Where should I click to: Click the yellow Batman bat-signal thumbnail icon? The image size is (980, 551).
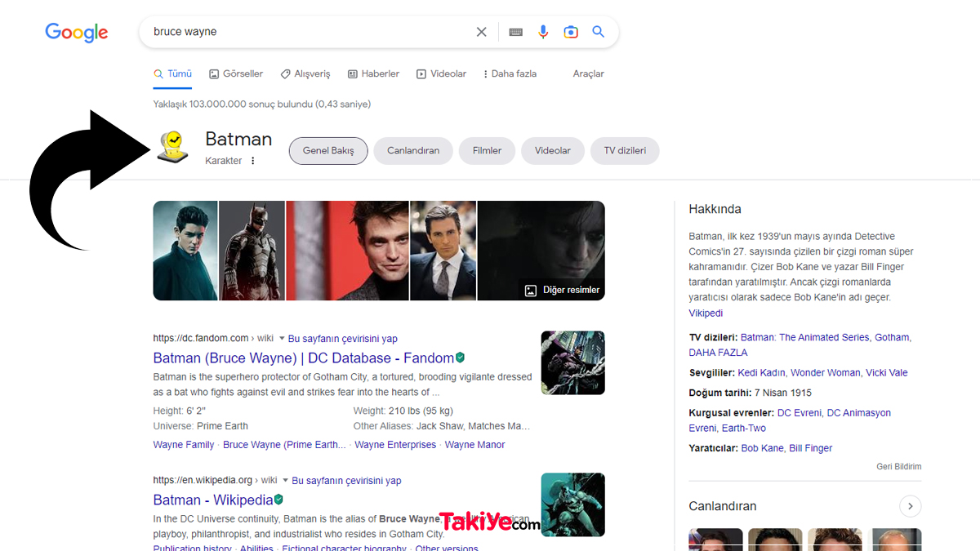pyautogui.click(x=172, y=147)
